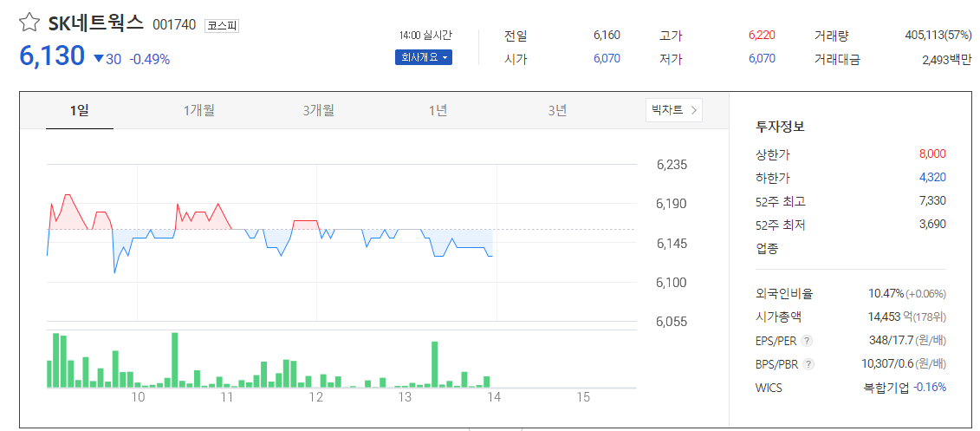Switch to the 3개월 chart tab
Viewport: 980px width, 431px height.
click(x=318, y=111)
